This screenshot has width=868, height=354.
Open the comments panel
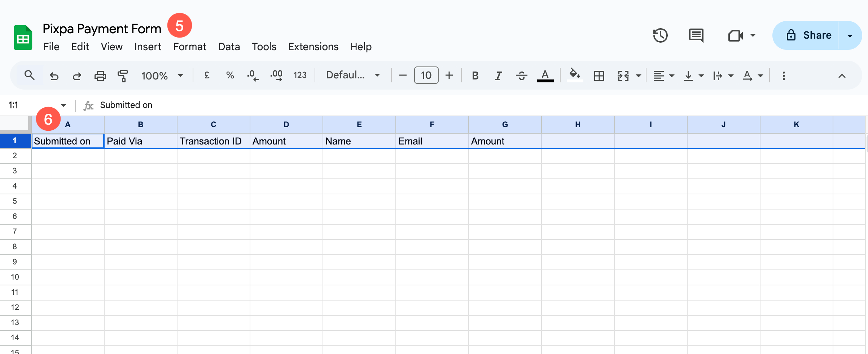[x=696, y=35]
